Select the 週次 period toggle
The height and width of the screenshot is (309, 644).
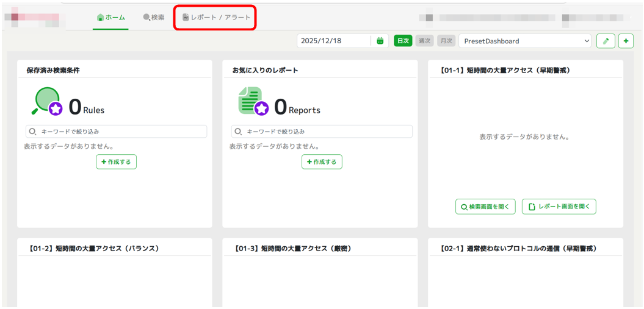[424, 41]
